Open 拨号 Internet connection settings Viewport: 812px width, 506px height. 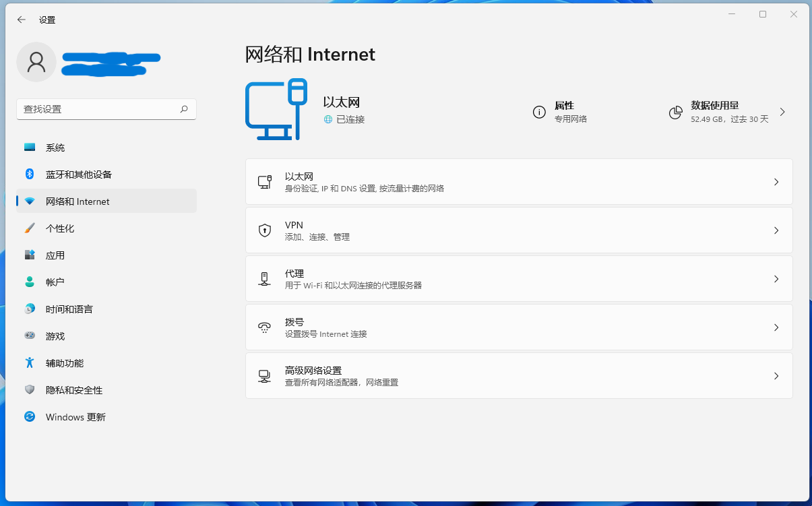[x=519, y=327]
